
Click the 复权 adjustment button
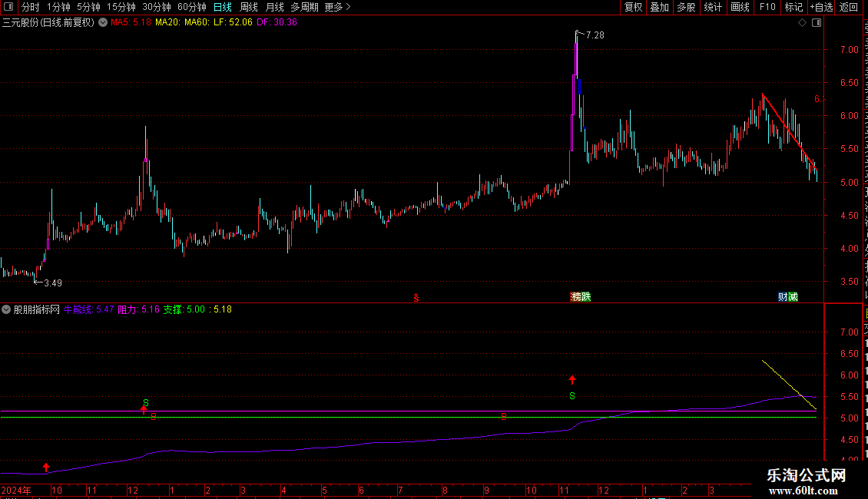(633, 7)
